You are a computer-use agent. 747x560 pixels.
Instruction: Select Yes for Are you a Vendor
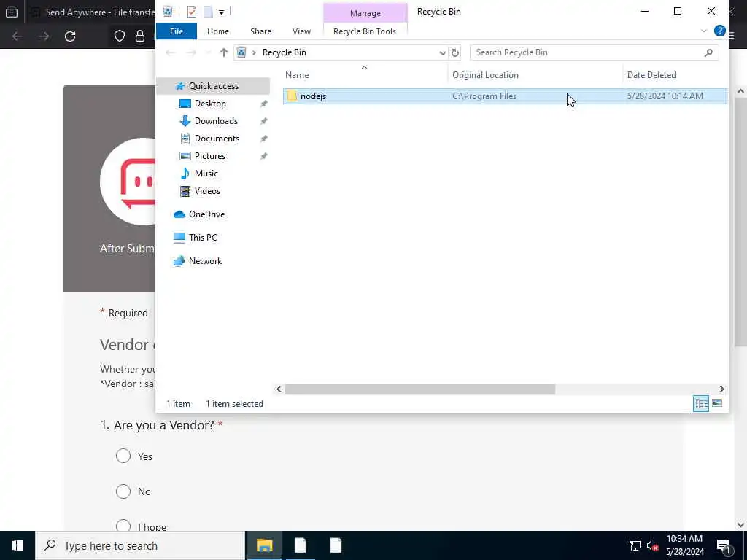[x=123, y=456]
